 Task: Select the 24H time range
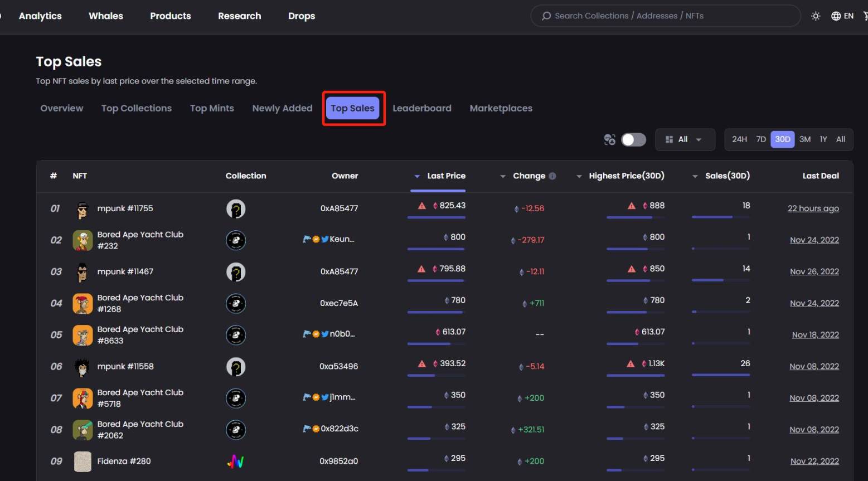739,139
